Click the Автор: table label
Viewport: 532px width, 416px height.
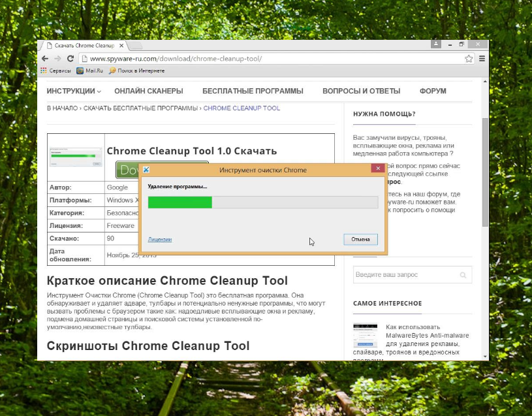pos(61,187)
